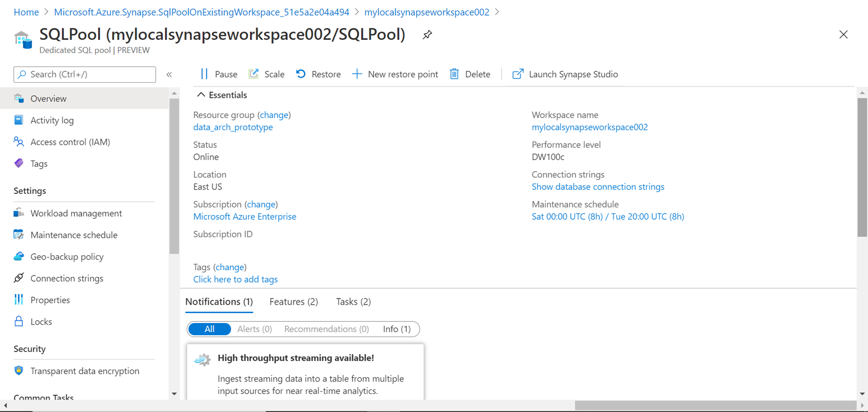The width and height of the screenshot is (868, 412).
Task: Click the Pause icon in toolbar
Action: pyautogui.click(x=204, y=74)
